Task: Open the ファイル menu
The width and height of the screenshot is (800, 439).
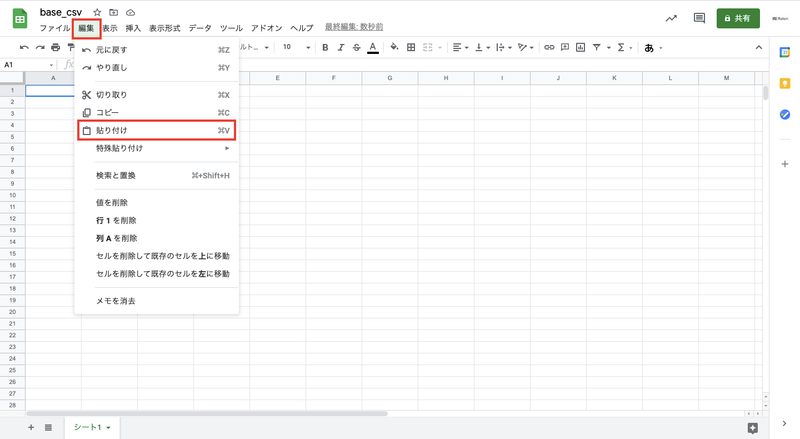Action: [55, 28]
